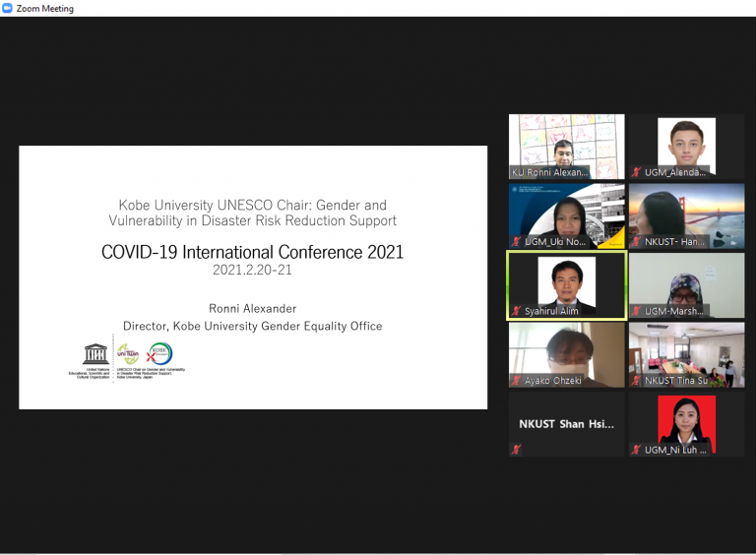Select NKUST Tina Su video tile
Screen dimensions: 756x555
pyautogui.click(x=686, y=354)
